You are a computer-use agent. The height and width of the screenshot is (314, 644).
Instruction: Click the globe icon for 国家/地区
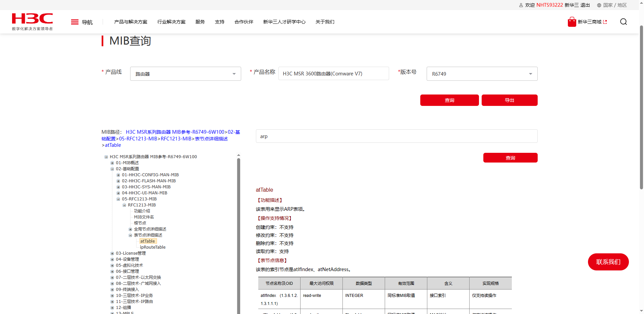(599, 5)
